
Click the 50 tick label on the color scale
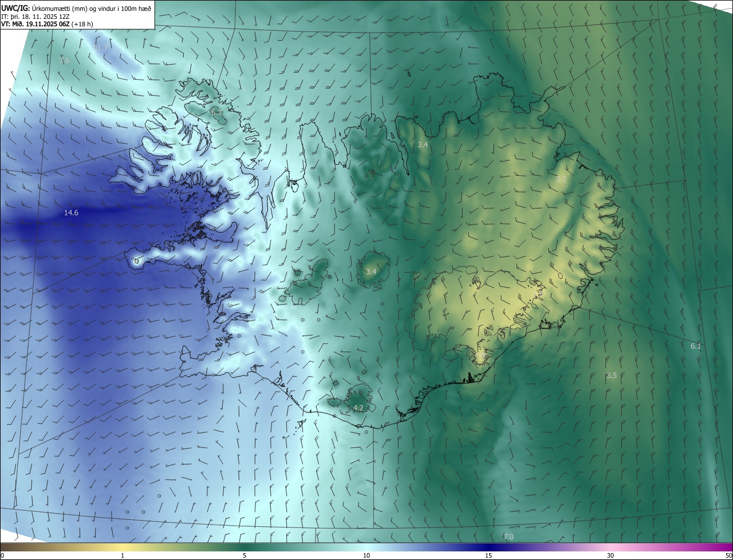point(728,555)
